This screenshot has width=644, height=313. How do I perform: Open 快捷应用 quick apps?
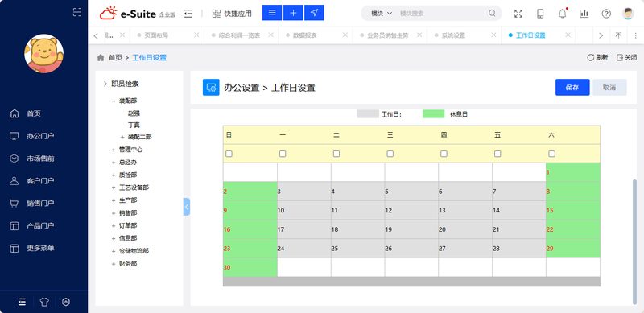pos(232,14)
